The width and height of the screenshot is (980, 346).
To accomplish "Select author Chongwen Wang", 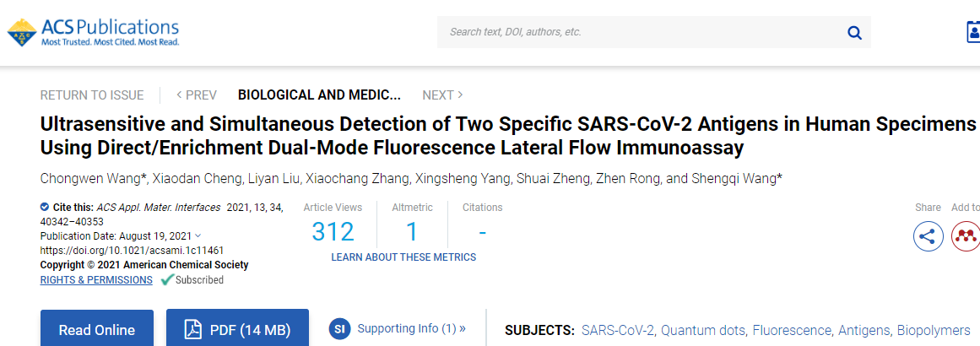I will coord(91,179).
